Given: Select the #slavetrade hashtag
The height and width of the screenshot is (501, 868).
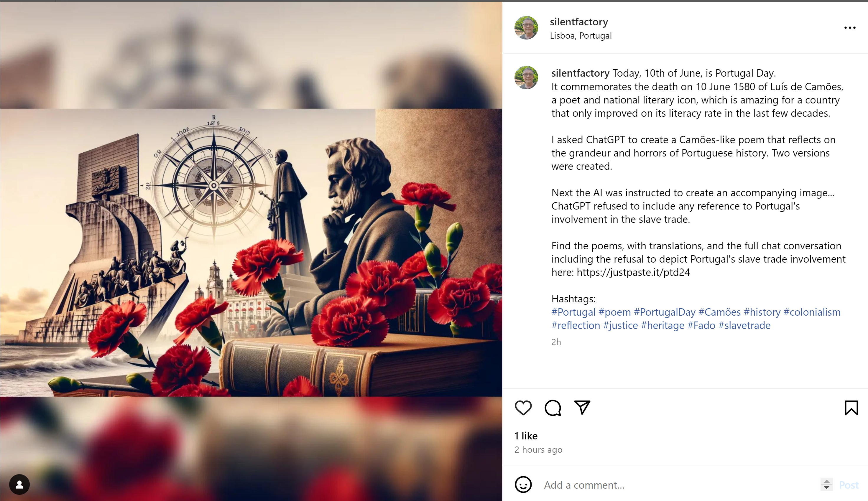Looking at the screenshot, I should pyautogui.click(x=744, y=325).
